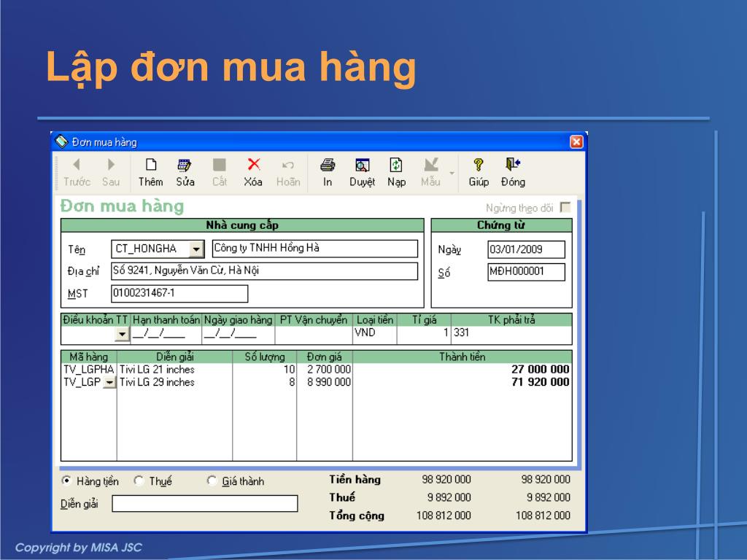
Task: Click the Số voucher number field MĐH000001
Action: coord(527,272)
